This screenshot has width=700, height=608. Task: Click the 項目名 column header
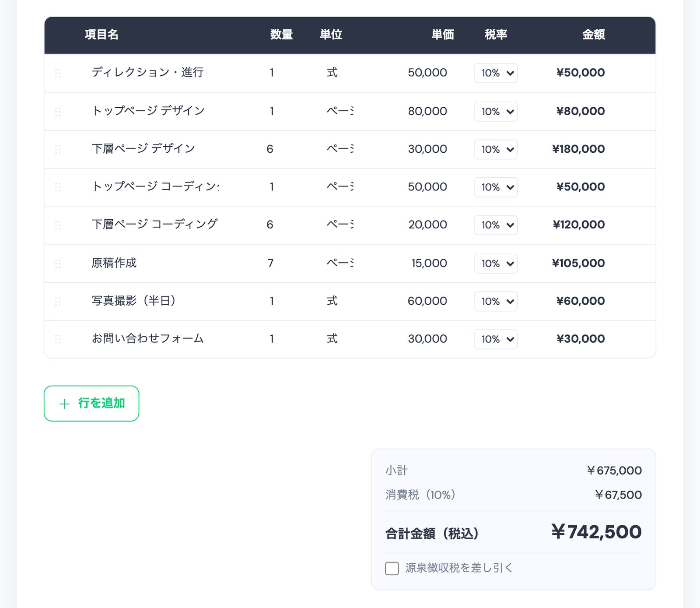click(101, 35)
